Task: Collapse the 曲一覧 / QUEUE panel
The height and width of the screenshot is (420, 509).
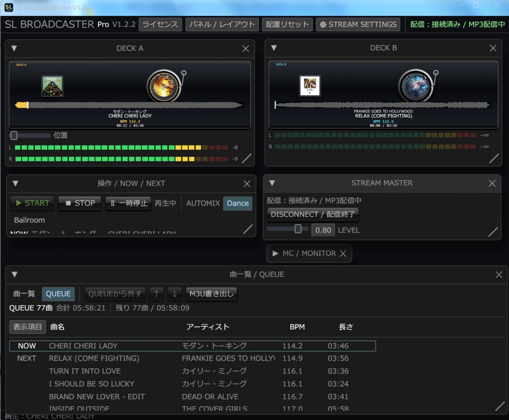Action: pos(14,274)
